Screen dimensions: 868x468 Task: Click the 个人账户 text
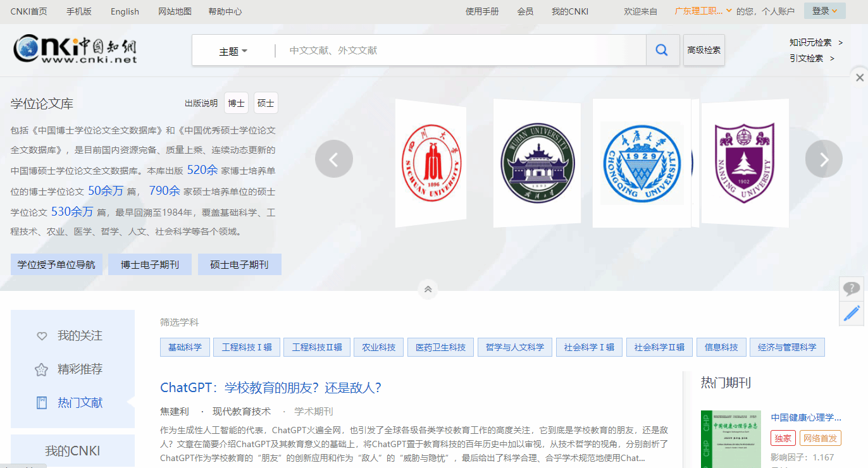(x=778, y=11)
